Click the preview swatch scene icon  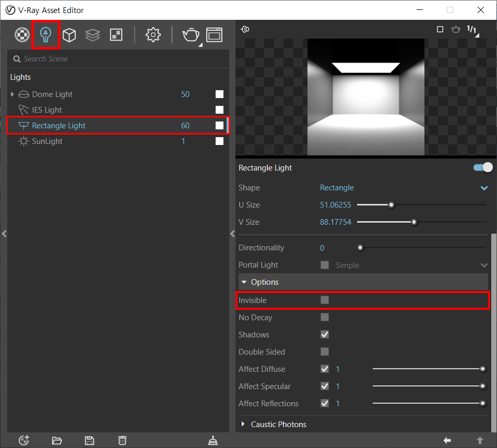(245, 29)
